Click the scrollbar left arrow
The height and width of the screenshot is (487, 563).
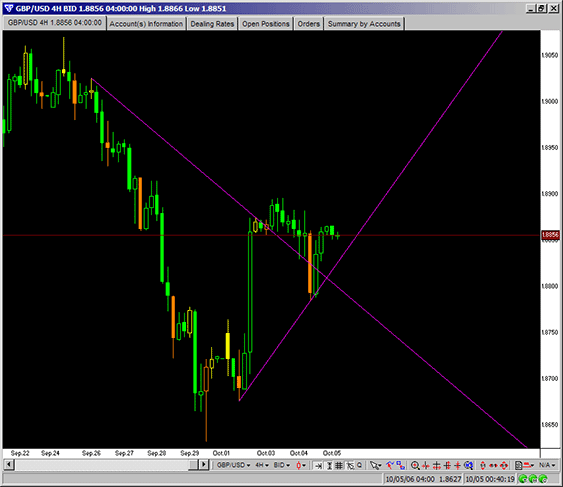(9, 465)
